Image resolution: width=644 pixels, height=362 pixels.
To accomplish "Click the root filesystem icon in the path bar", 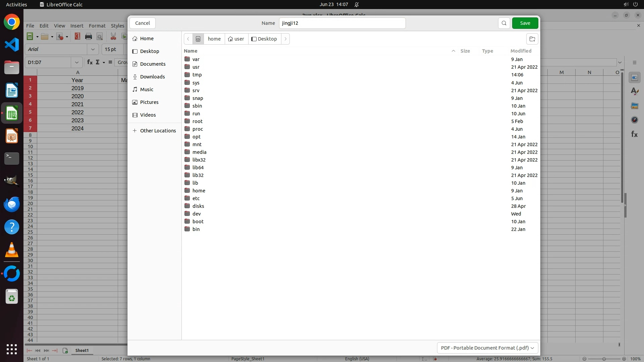I will click(198, 39).
